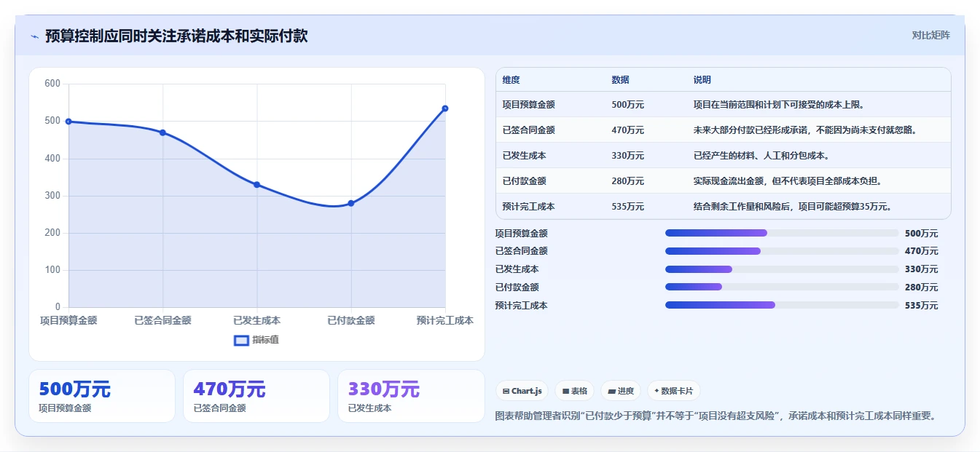This screenshot has height=452, width=980.
Task: Click the 项目预算金额 progress bar
Action: click(x=782, y=233)
